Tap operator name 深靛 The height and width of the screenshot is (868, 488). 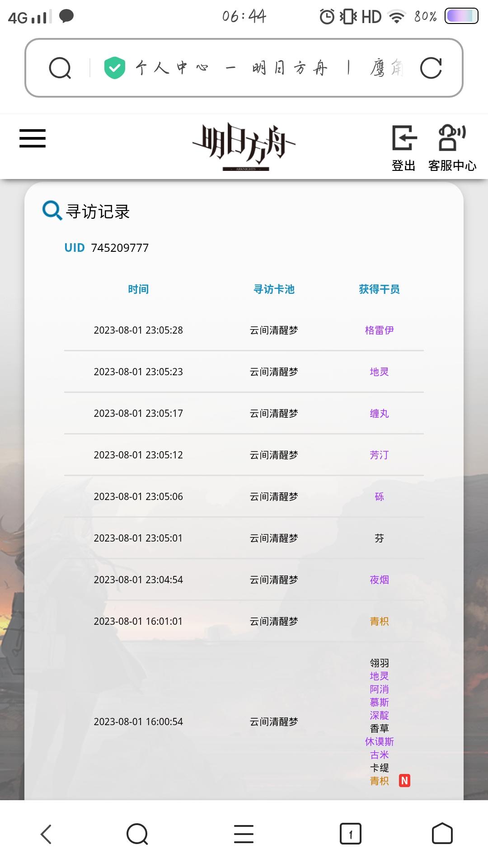380,716
